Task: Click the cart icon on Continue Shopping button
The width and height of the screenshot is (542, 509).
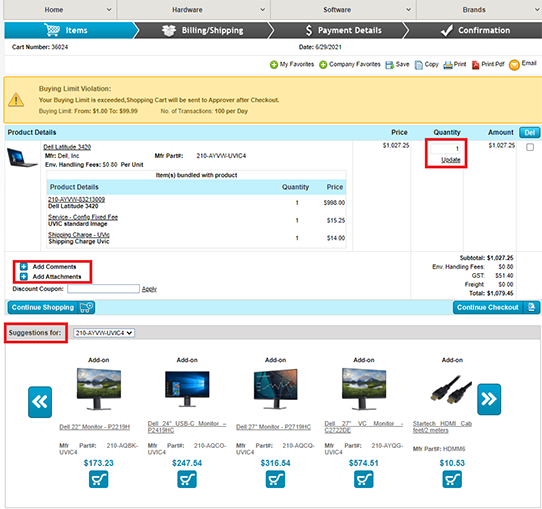Action: [x=86, y=307]
